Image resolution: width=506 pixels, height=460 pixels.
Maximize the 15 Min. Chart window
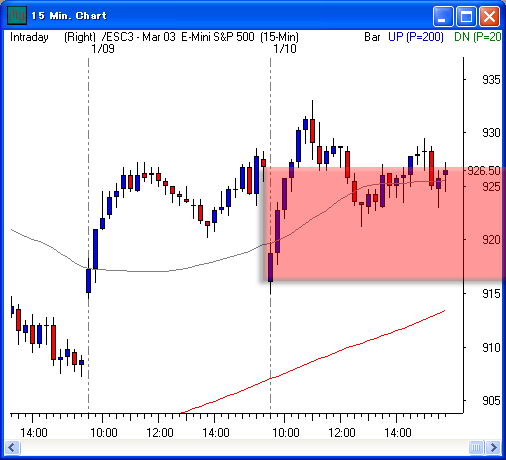466,16
